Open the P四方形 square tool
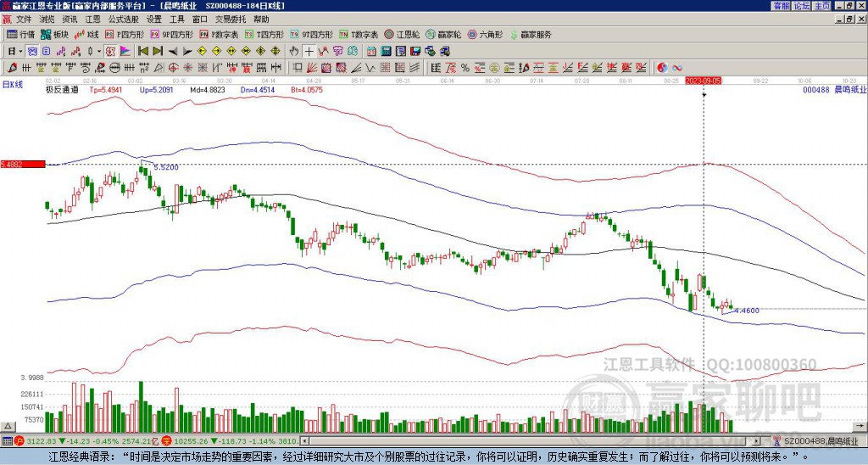 [125, 34]
